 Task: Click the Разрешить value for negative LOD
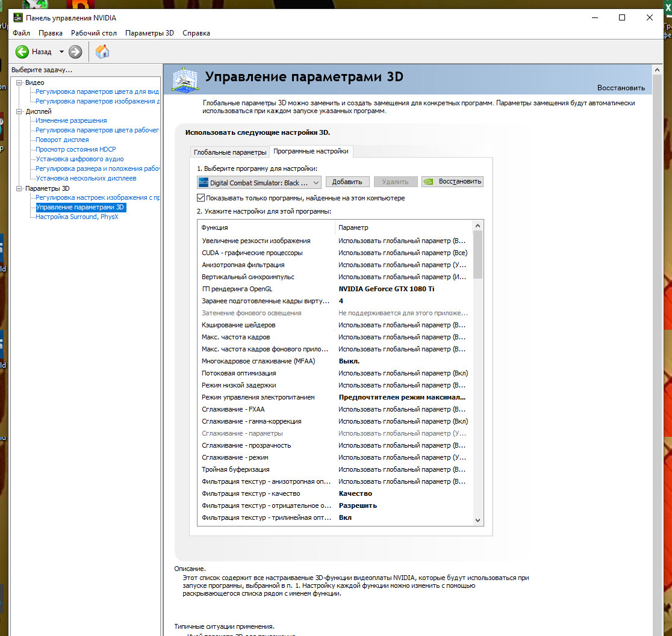click(358, 505)
